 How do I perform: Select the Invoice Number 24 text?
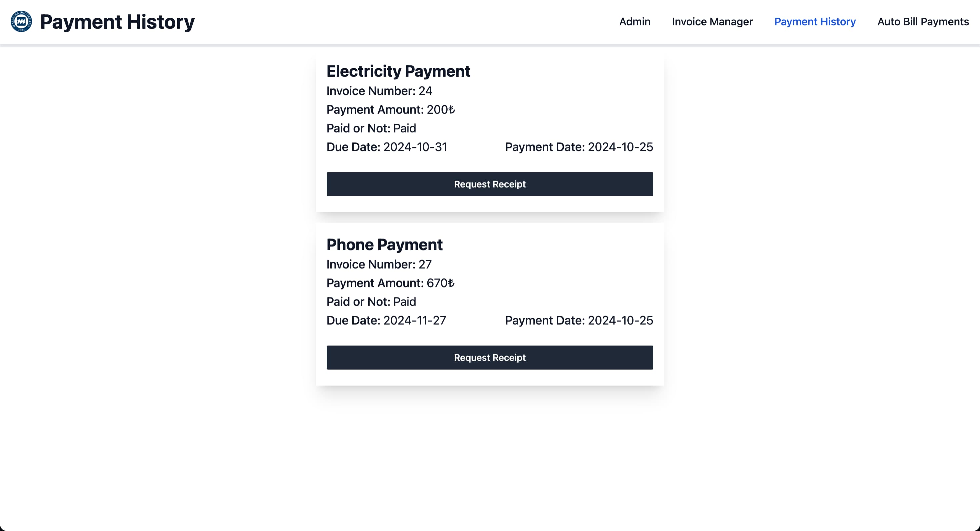(379, 91)
